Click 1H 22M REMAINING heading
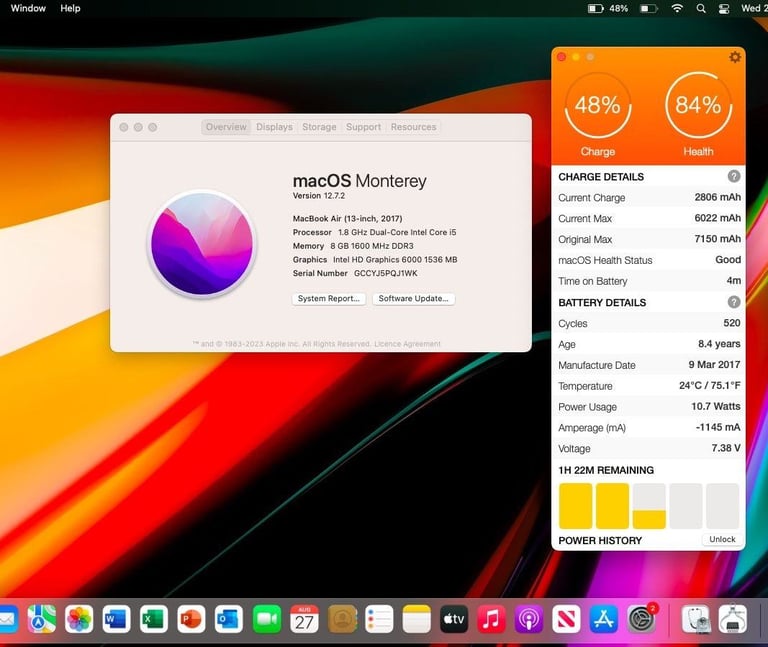The image size is (768, 647). (606, 470)
